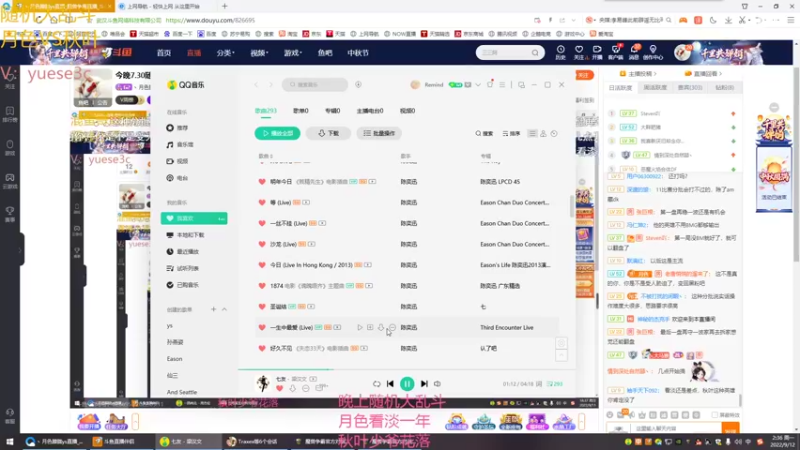Open the Windows Start menu

click(x=10, y=442)
